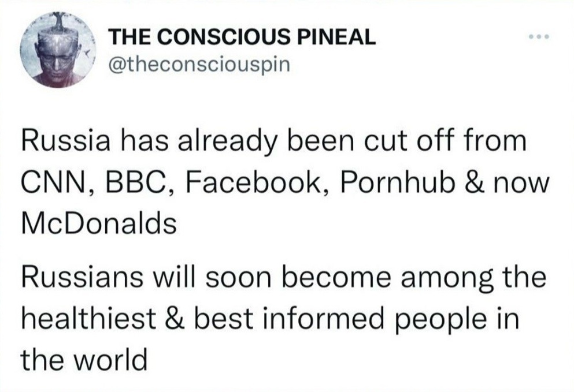Select the second paragraph about Russians
This screenshot has width=574, height=392.
tap(283, 319)
